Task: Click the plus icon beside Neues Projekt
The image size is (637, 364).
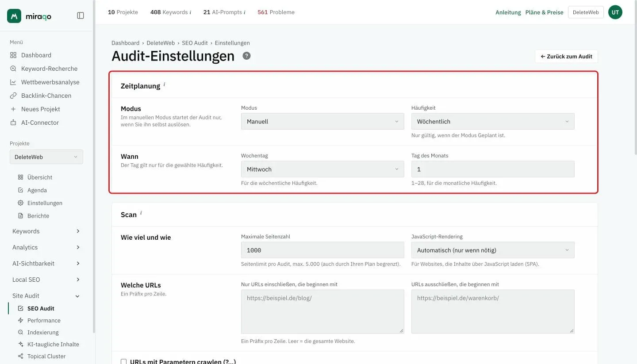Action: [13, 109]
